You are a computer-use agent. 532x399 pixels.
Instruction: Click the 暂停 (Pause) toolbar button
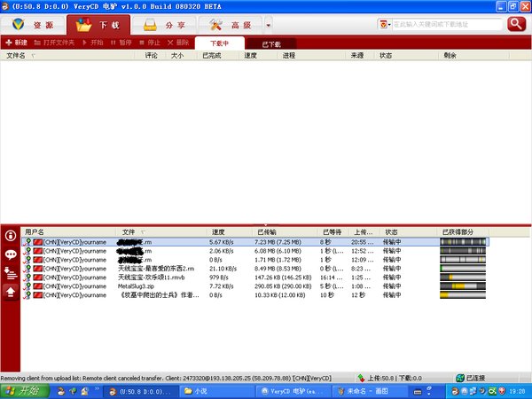coord(121,43)
